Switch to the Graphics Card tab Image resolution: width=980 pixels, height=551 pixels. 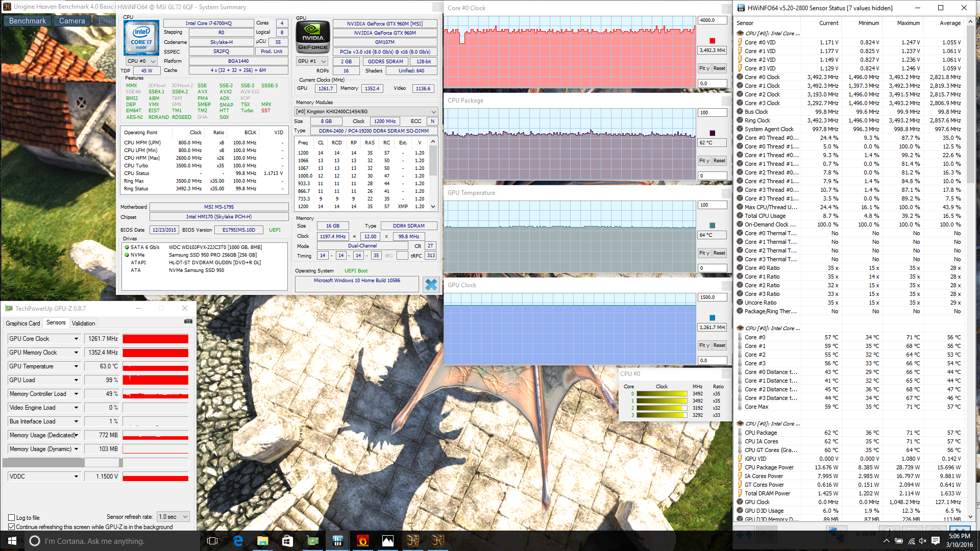pos(22,323)
